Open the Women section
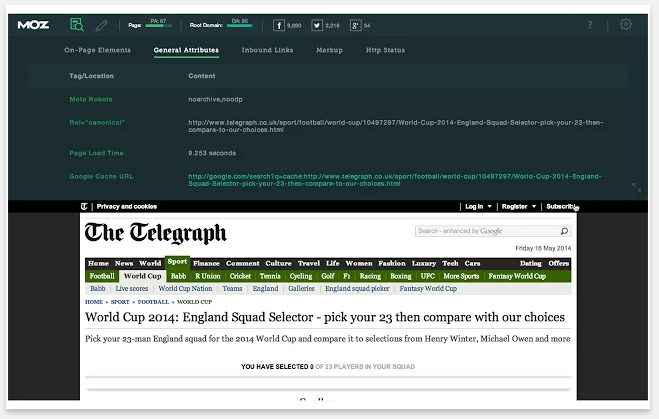Screen dimensions: 659x419 (x=359, y=264)
